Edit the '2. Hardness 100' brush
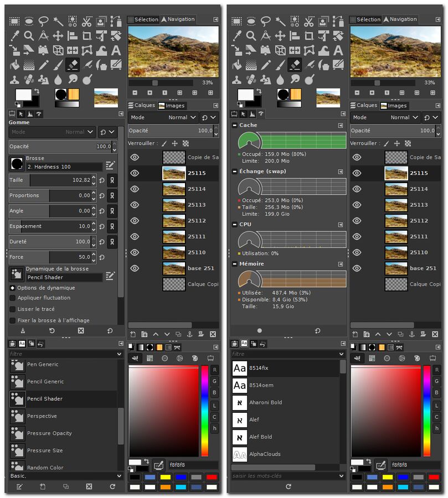The image size is (448, 498). pyautogui.click(x=110, y=165)
